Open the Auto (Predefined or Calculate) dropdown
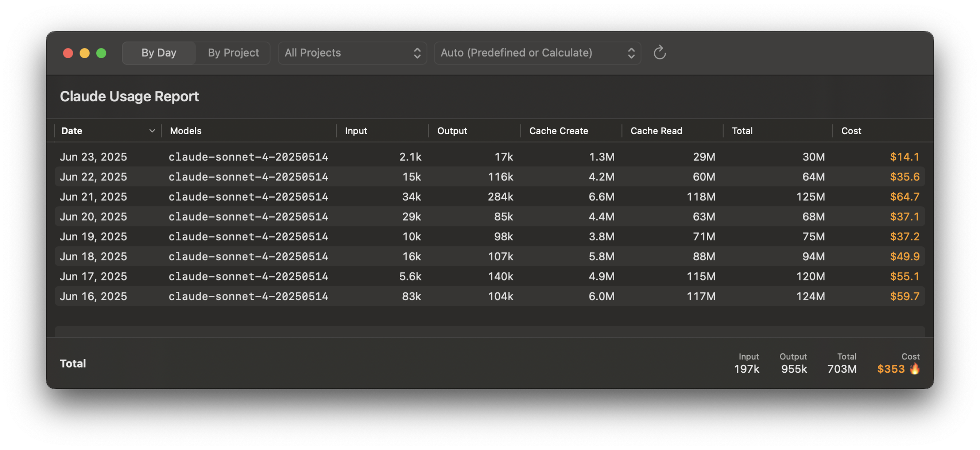 537,52
